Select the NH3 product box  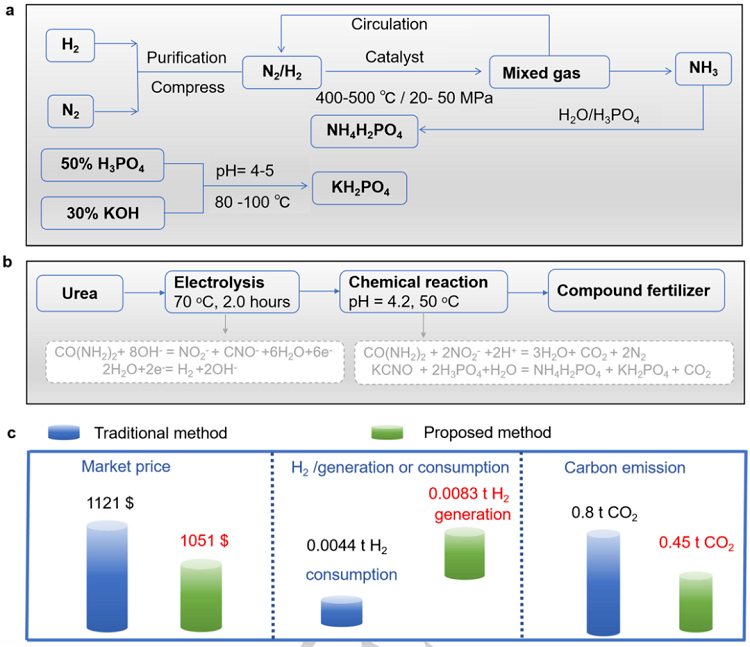(x=703, y=70)
